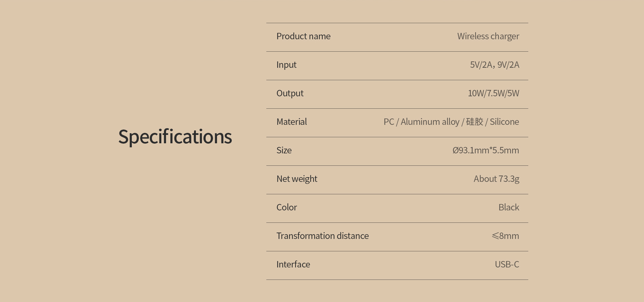This screenshot has height=302, width=644.
Task: Select the Ø93.1mm*5.5mm size value
Action: pyautogui.click(x=486, y=150)
